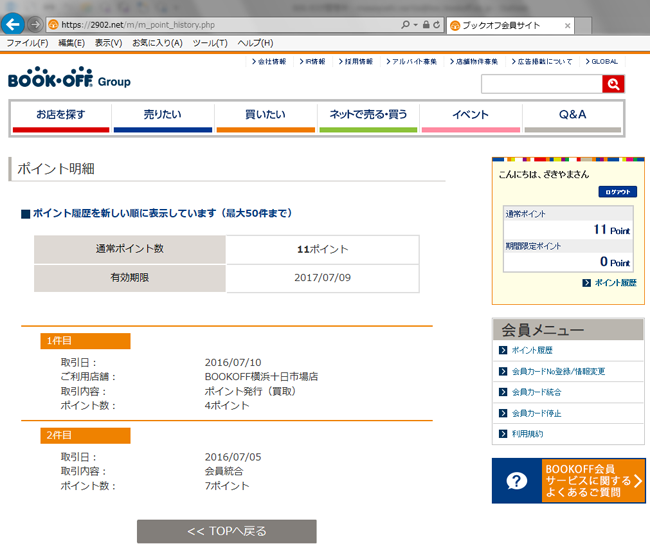Open ポイント履歴 link in greeting box
This screenshot has width=650, height=546.
[x=616, y=283]
